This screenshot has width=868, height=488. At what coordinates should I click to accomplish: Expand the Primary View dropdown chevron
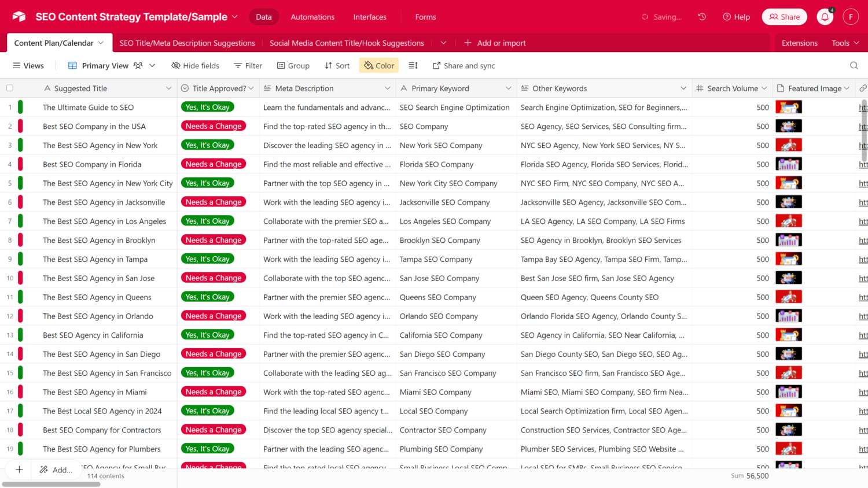(152, 66)
